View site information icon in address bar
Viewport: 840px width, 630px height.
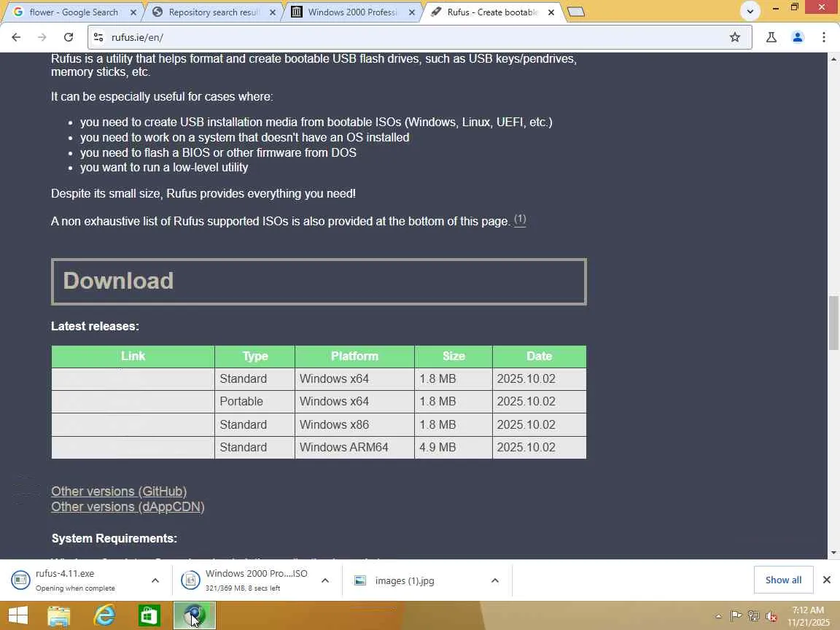pyautogui.click(x=98, y=37)
